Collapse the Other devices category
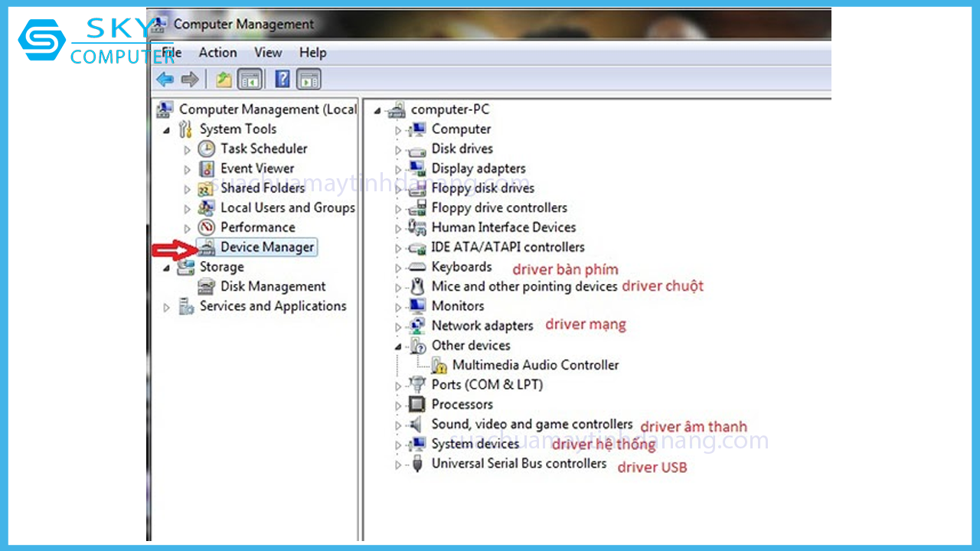The image size is (980, 551). tap(398, 347)
